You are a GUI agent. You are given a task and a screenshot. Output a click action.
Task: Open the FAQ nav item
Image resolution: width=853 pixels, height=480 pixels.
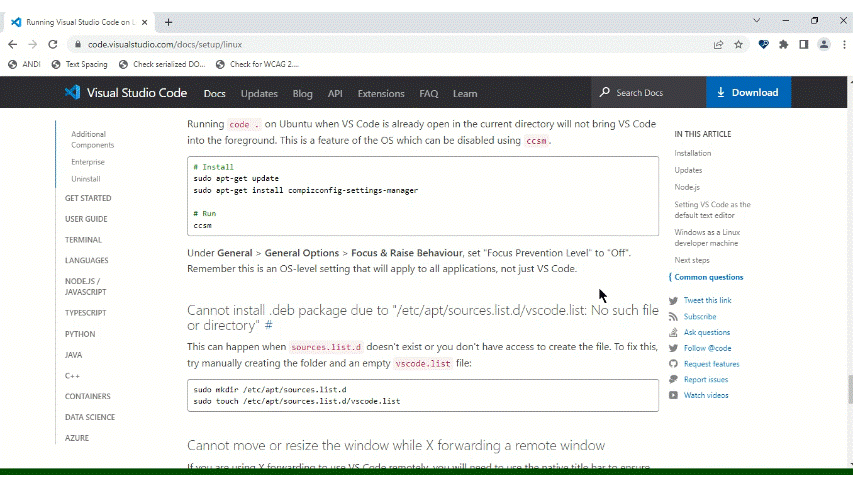pos(429,94)
